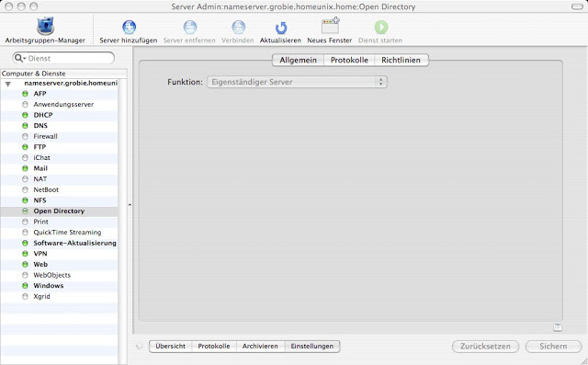Viewport: 588px width, 365px height.
Task: Click the Open Directory status dot
Action: 25,211
